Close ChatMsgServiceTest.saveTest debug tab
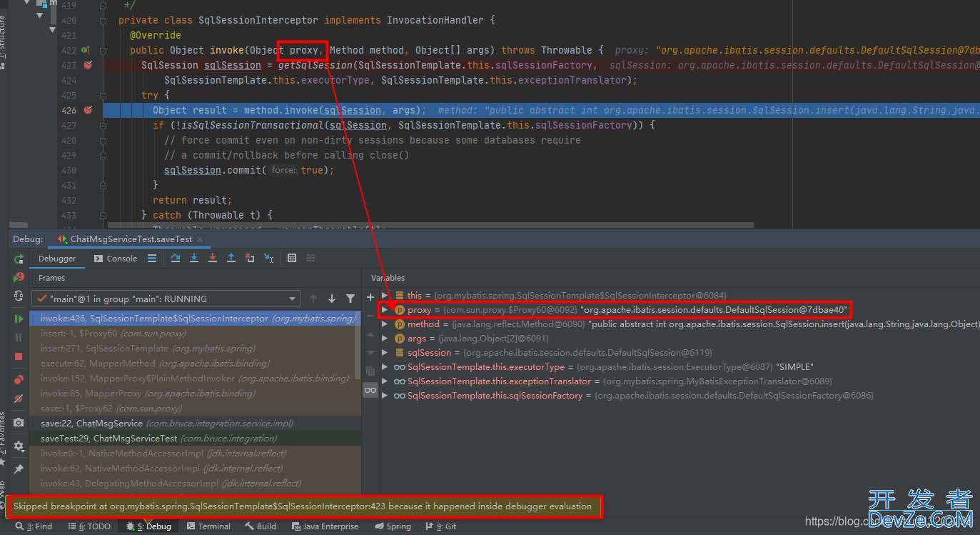The width and height of the screenshot is (980, 535). 198,239
